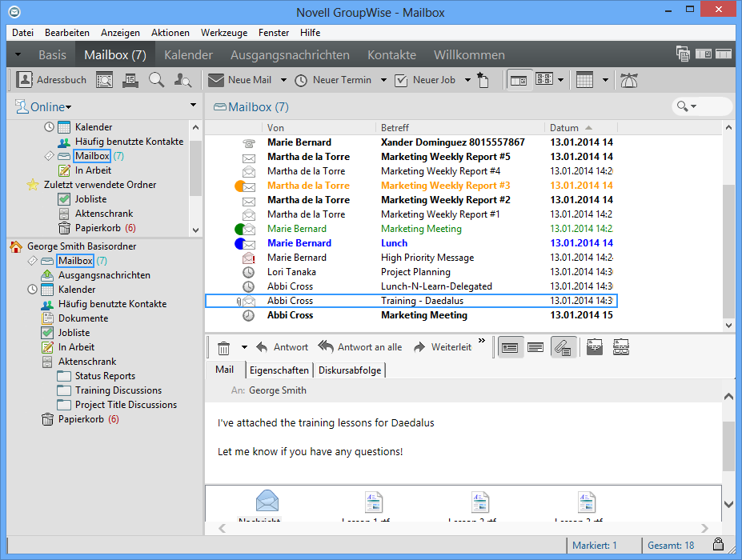
Task: Toggle the first message header view button
Action: [x=510, y=348]
